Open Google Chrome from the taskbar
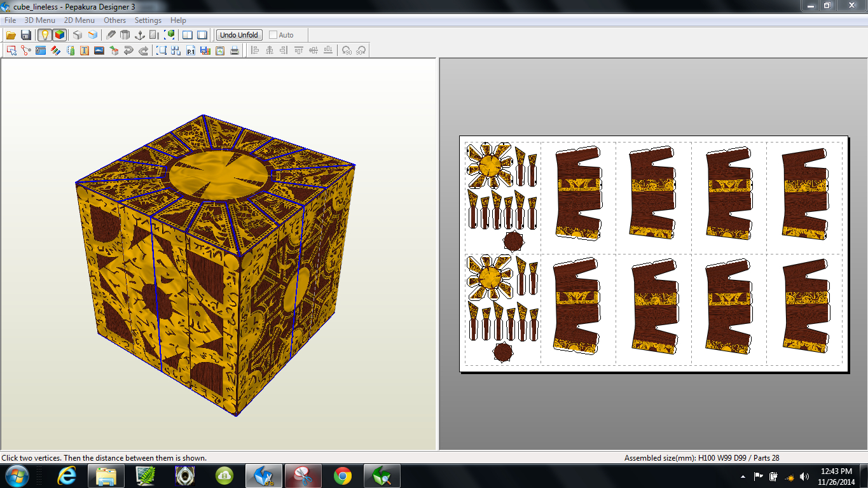 [343, 476]
